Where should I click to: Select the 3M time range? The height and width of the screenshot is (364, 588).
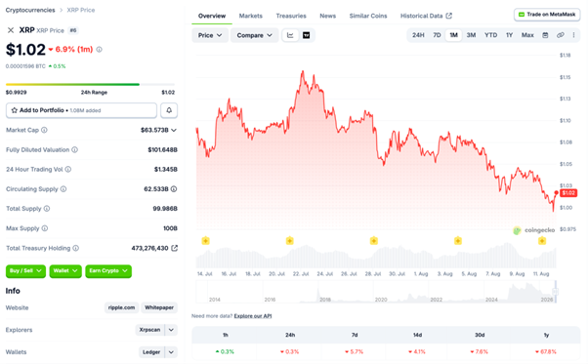click(471, 35)
